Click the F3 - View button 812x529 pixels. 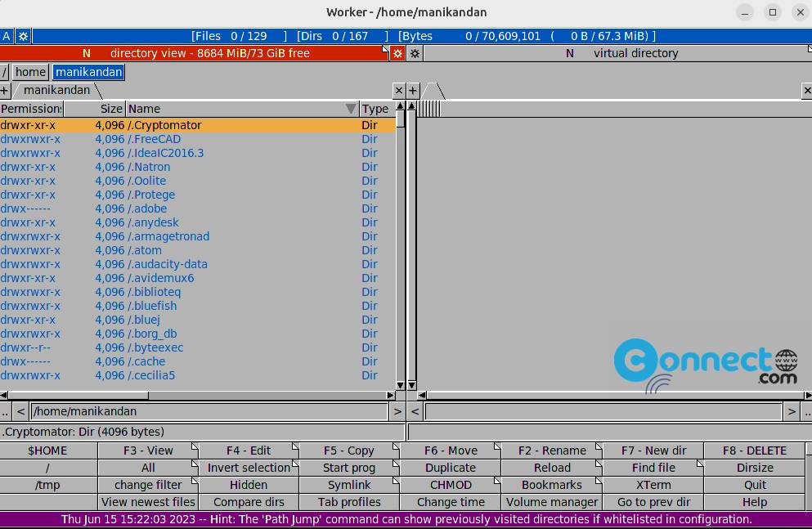(x=148, y=451)
